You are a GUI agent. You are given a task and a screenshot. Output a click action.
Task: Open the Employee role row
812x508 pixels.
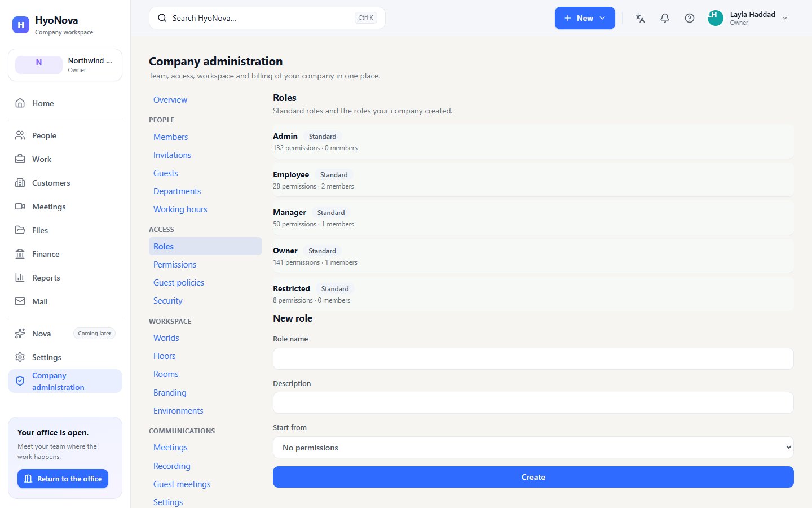(533, 179)
